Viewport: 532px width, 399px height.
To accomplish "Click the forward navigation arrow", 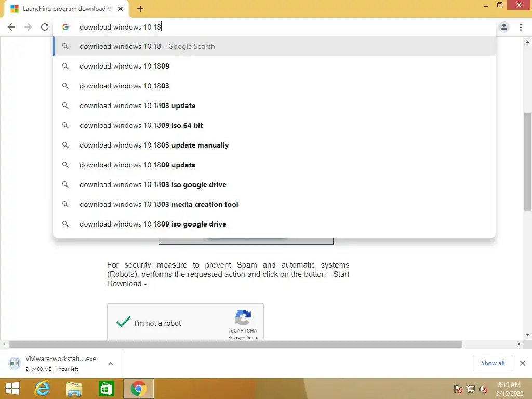I will click(28, 27).
